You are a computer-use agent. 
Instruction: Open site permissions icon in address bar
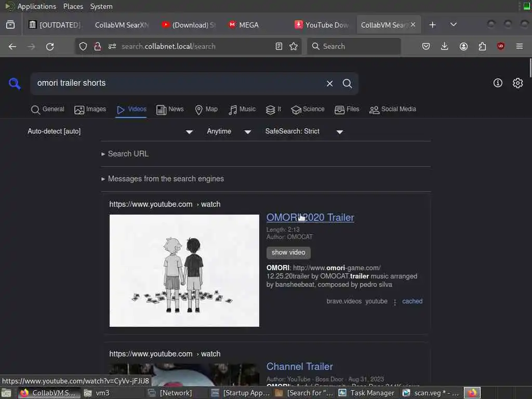(112, 46)
